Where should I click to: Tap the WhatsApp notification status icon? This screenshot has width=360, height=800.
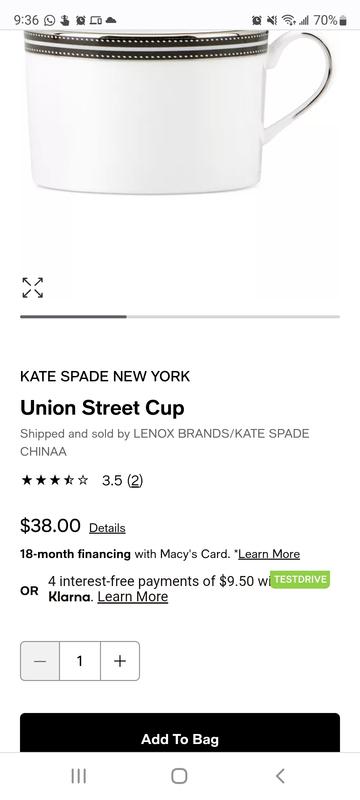49,20
